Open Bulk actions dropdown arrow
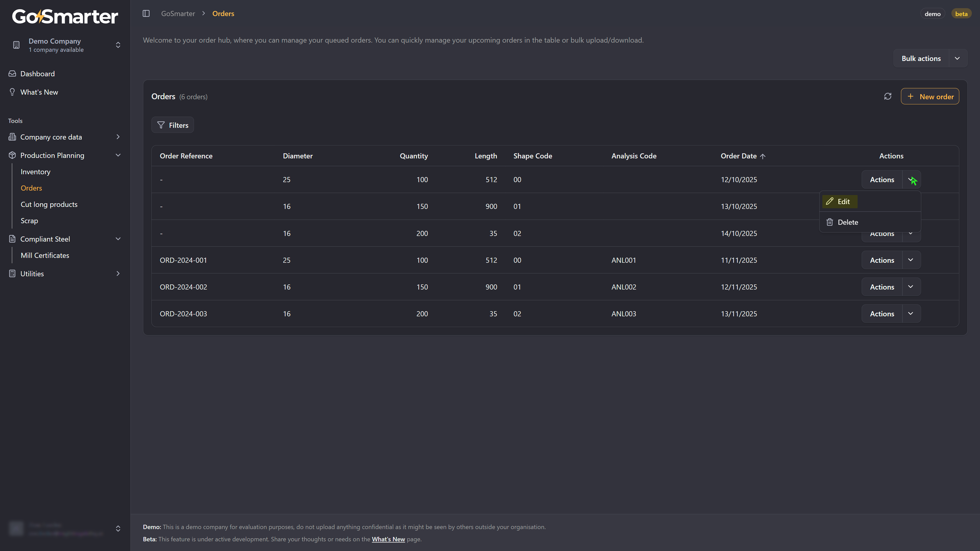Screen dimensions: 980x551 click(x=958, y=59)
